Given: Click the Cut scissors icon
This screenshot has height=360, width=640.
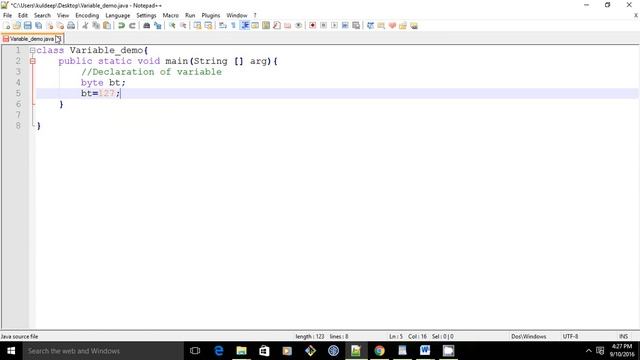Looking at the screenshot, I should (85, 25).
